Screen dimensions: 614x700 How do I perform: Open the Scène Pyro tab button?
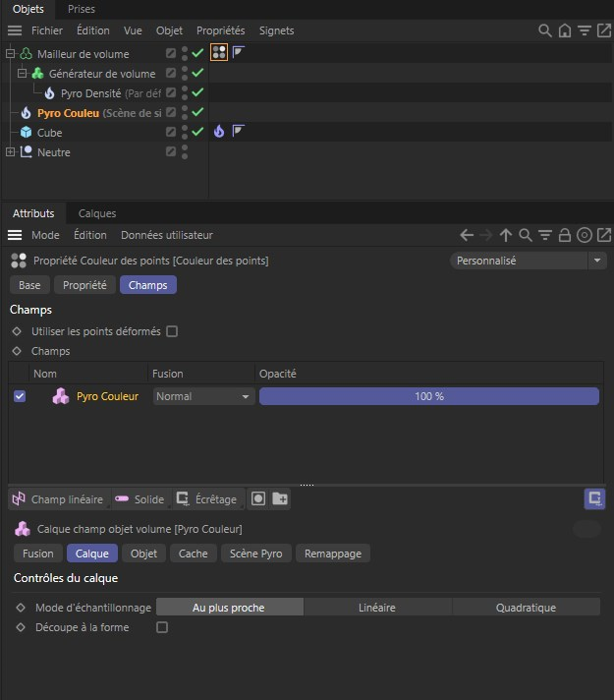point(255,554)
